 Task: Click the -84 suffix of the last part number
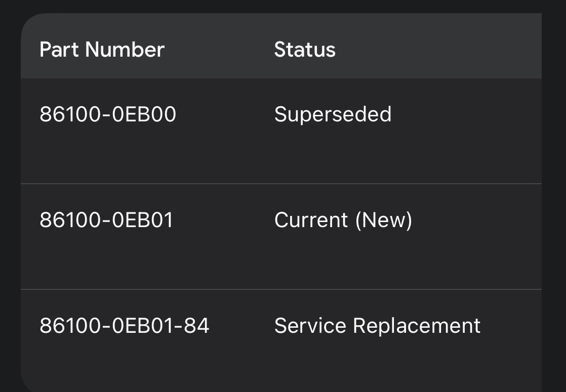192,326
